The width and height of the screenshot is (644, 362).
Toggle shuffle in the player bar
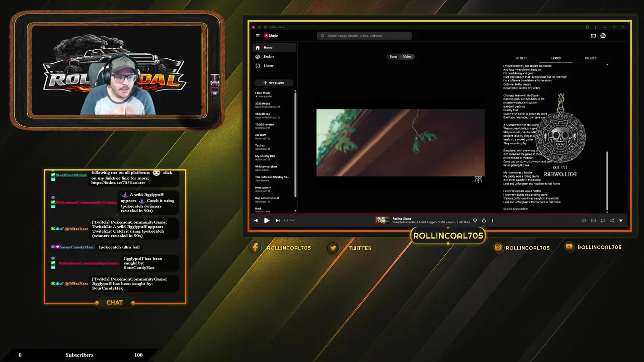pyautogui.click(x=612, y=220)
